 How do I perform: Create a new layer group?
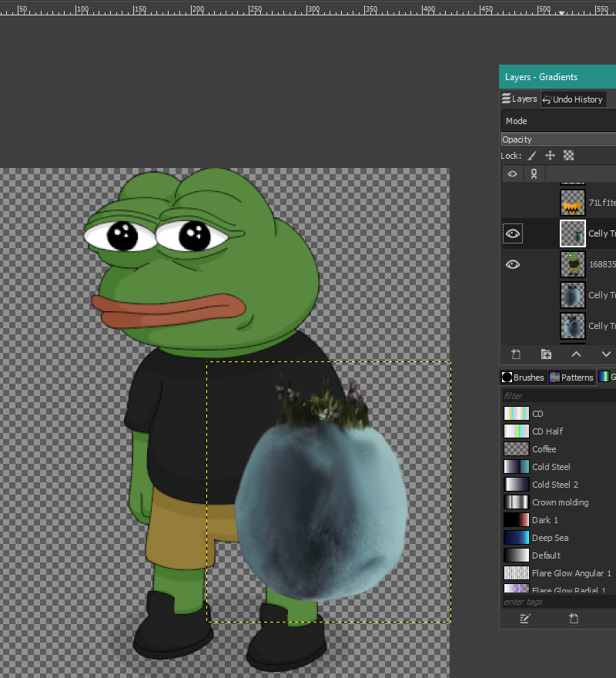546,354
